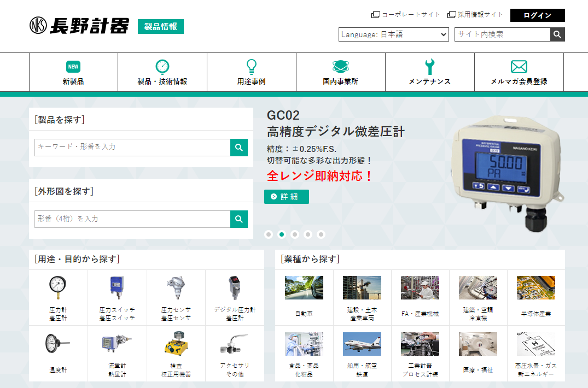588x388 pixels.
Task: Select the fifth carousel slide dot
Action: pyautogui.click(x=321, y=234)
